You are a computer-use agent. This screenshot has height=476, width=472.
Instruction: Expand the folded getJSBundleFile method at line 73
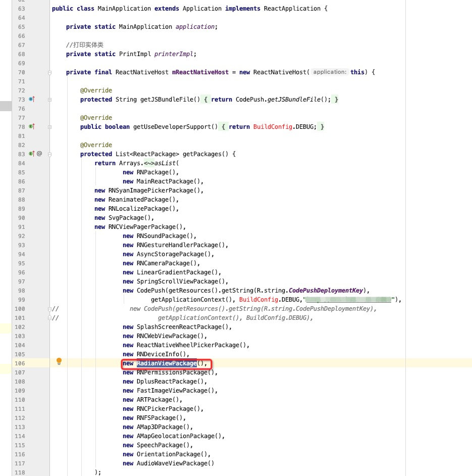[x=50, y=100]
